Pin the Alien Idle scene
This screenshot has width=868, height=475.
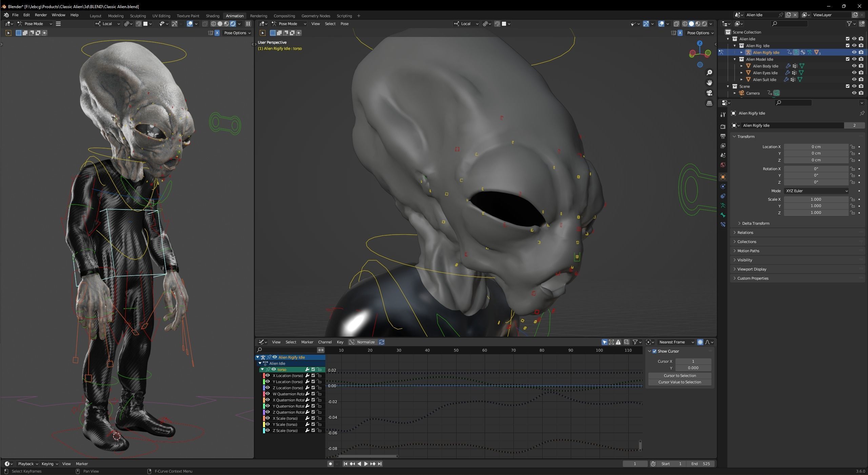781,15
